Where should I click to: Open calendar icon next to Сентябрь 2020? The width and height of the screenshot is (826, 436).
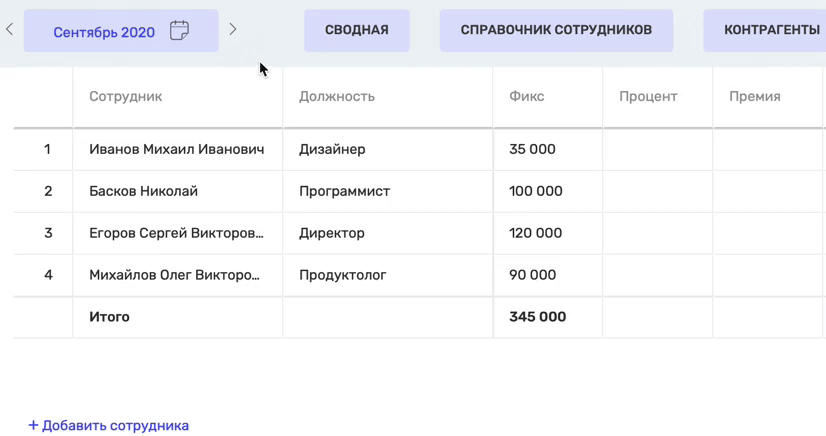[179, 31]
